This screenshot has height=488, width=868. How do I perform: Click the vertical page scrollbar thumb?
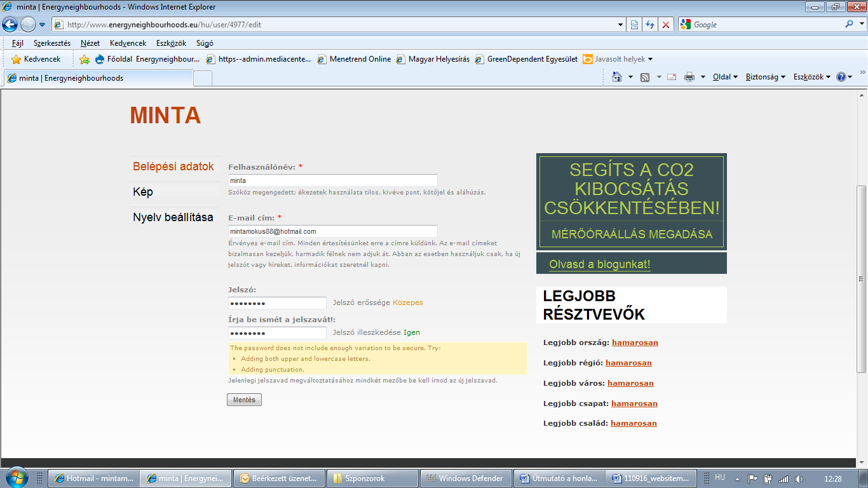coord(862,279)
